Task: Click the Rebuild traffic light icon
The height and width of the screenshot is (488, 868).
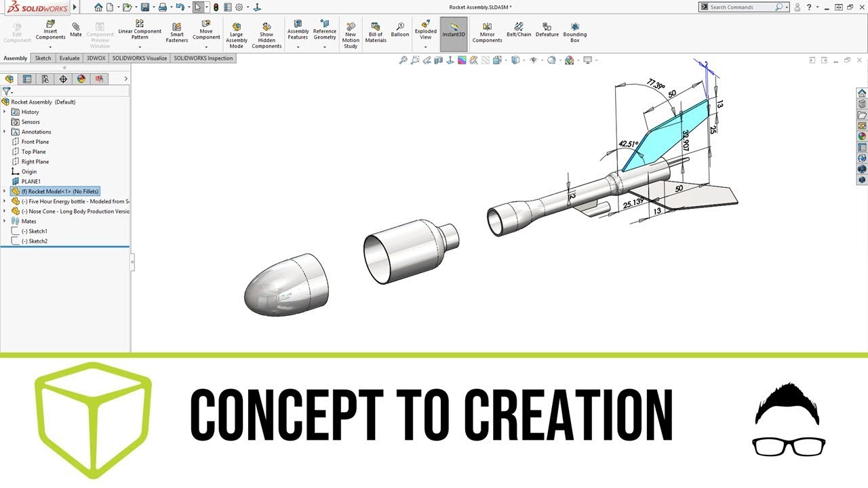Action: pos(216,7)
